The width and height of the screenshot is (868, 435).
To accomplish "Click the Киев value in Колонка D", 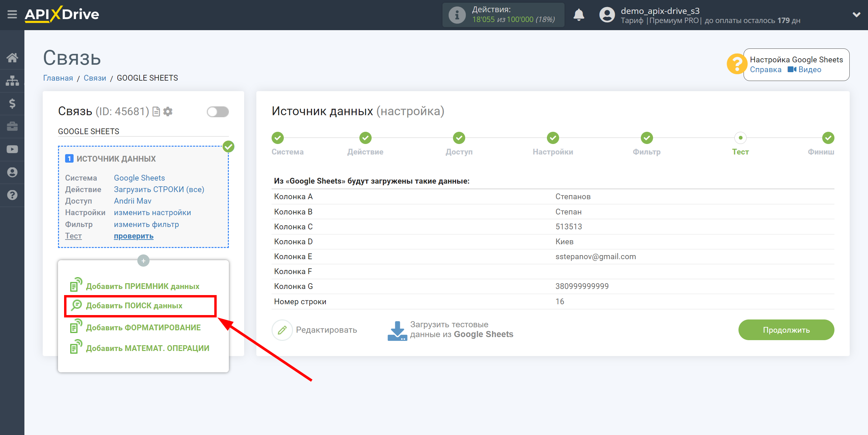I will (x=564, y=242).
